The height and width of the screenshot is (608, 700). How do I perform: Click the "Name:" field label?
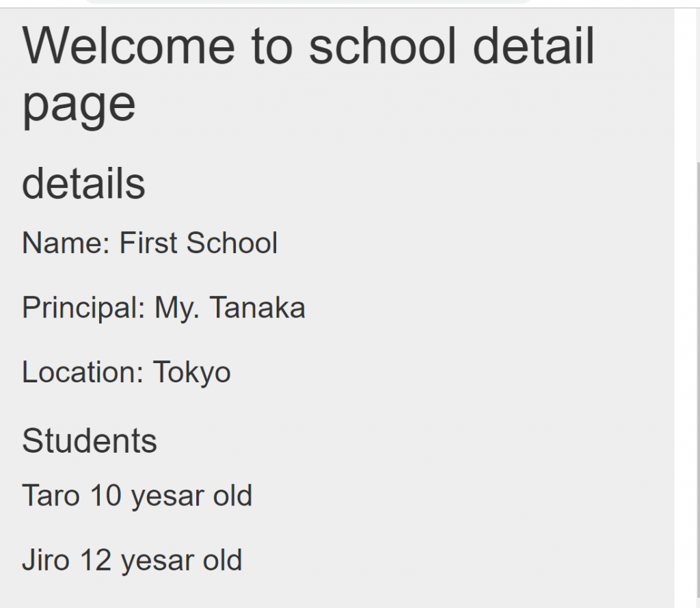pyautogui.click(x=66, y=243)
